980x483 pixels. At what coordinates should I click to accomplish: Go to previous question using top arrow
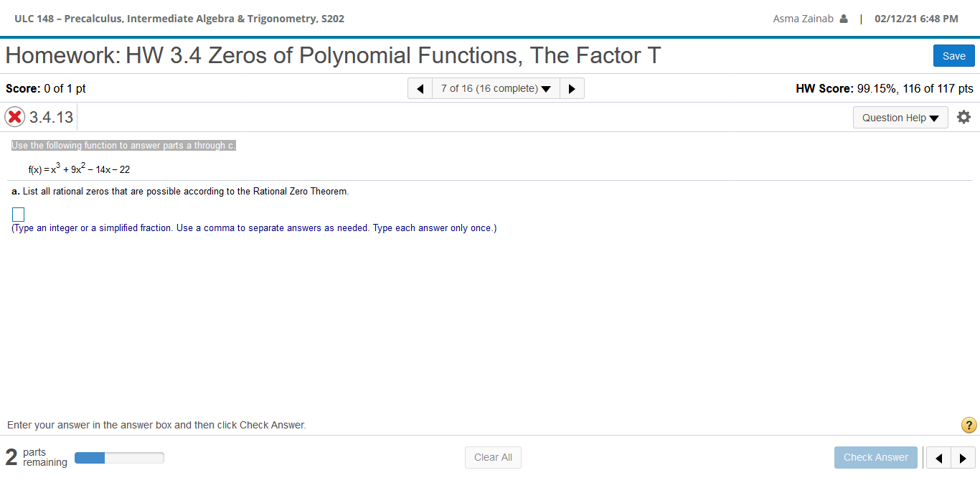pos(420,88)
